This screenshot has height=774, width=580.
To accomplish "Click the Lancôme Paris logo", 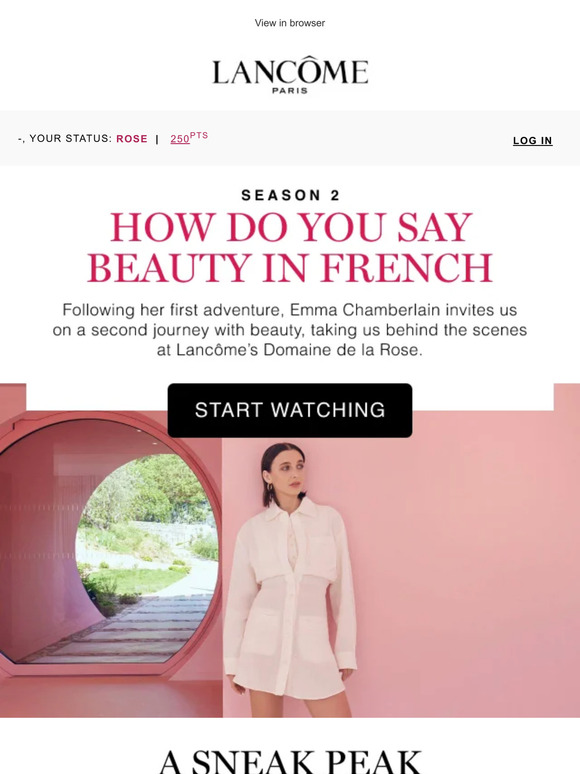I will coord(290,74).
